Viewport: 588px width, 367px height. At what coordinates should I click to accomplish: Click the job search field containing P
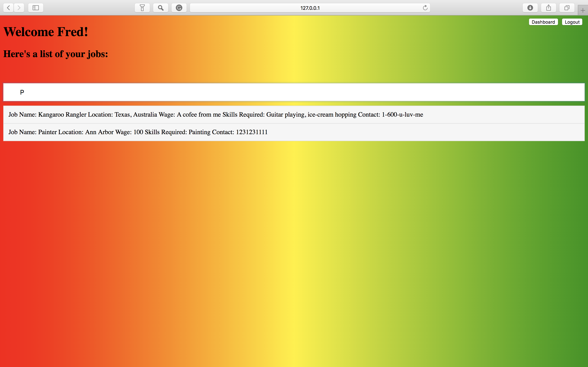294,92
